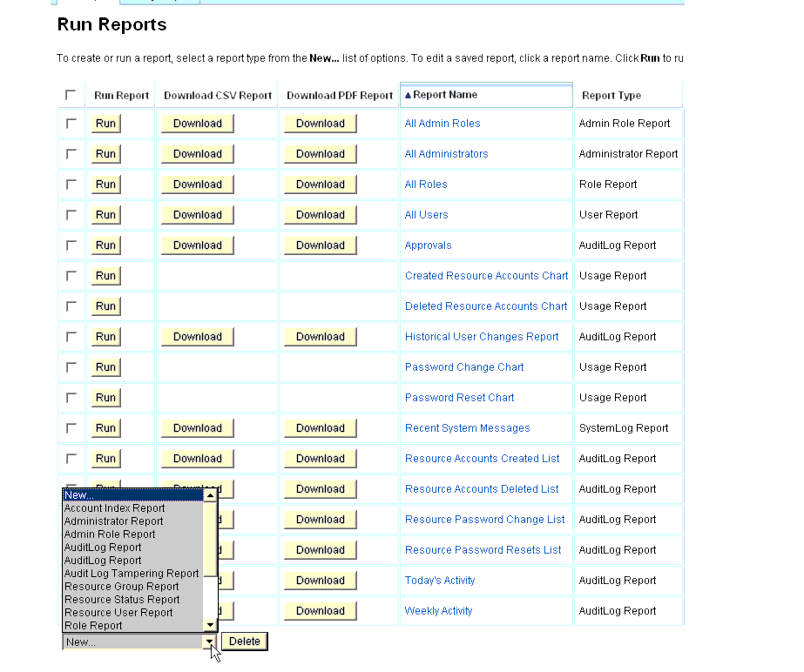
Task: Select Audit Log Tampering Report option
Action: pyautogui.click(x=132, y=573)
